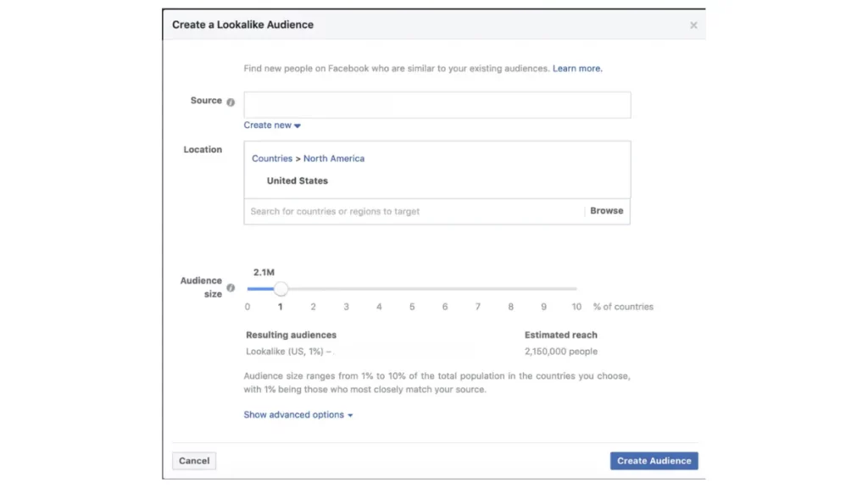Image resolution: width=868 pixels, height=488 pixels.
Task: Click the slider track at 3 percent
Action: [346, 288]
